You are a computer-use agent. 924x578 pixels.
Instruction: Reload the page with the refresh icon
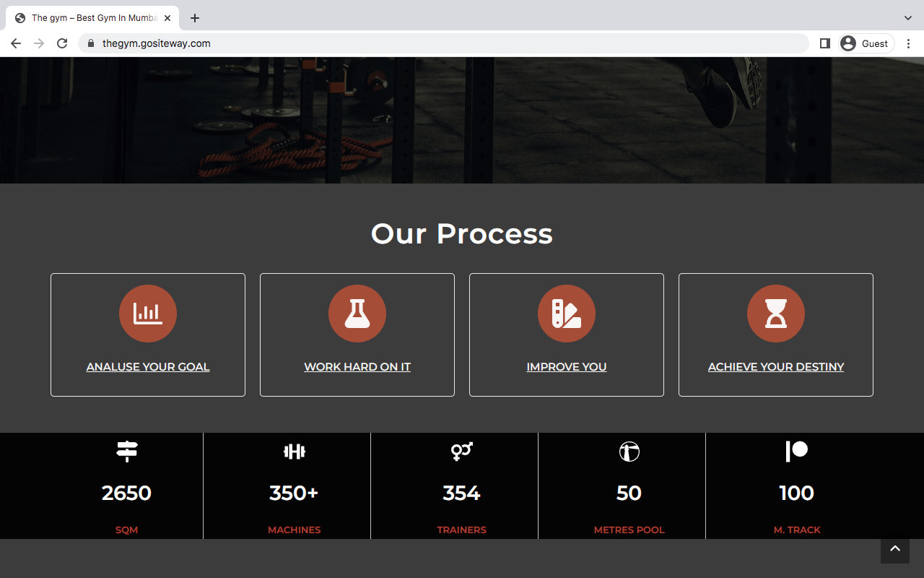62,43
